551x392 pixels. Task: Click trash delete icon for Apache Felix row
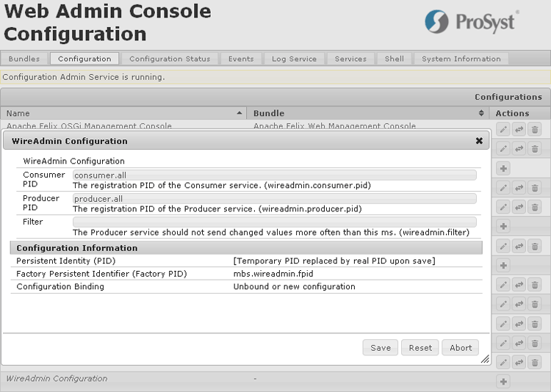(535, 129)
